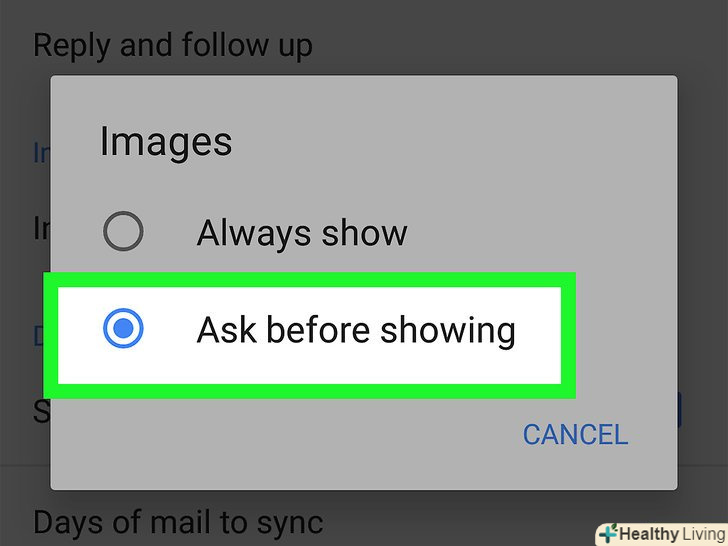
Task: Click the Healthy Living watermark text
Action: tap(673, 534)
